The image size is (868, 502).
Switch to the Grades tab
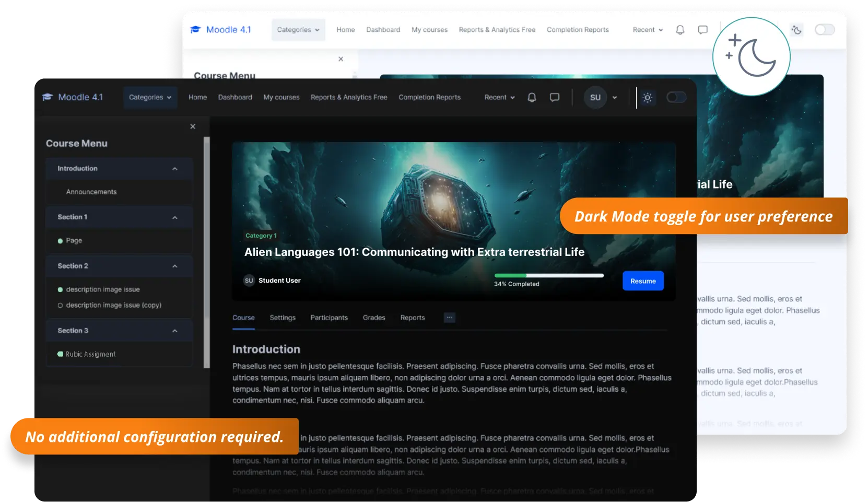pos(374,318)
